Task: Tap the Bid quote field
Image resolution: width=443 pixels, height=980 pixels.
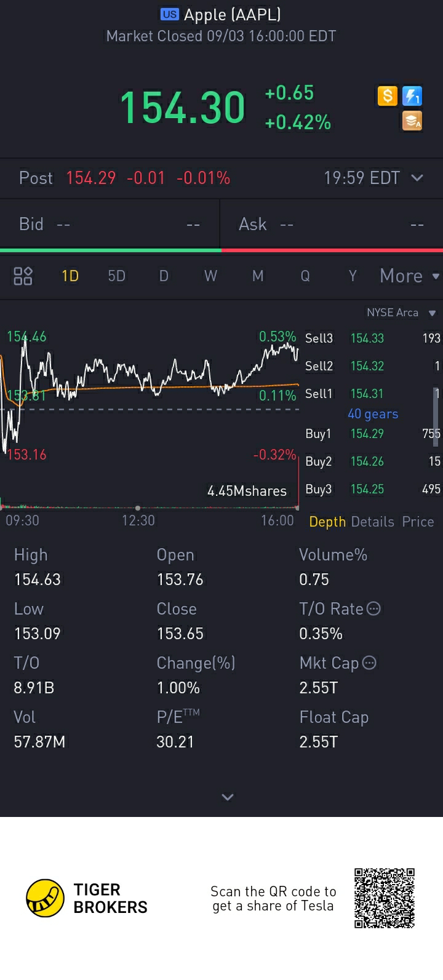Action: [x=110, y=224]
